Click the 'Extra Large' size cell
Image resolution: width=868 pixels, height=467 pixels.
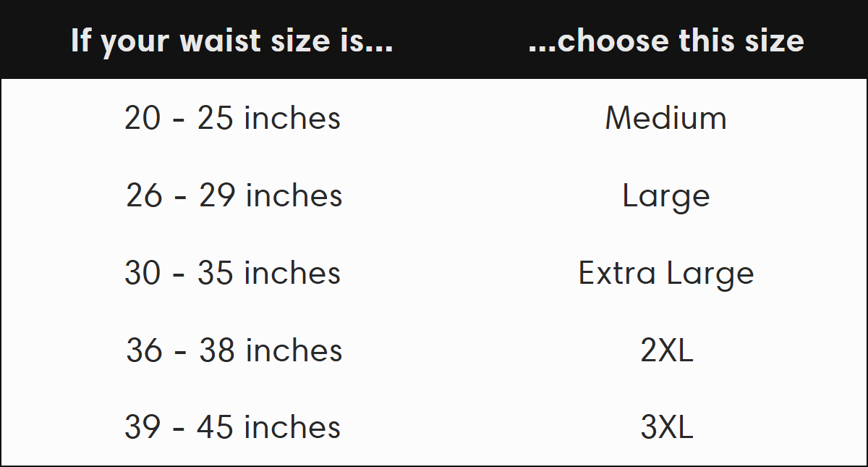click(665, 274)
